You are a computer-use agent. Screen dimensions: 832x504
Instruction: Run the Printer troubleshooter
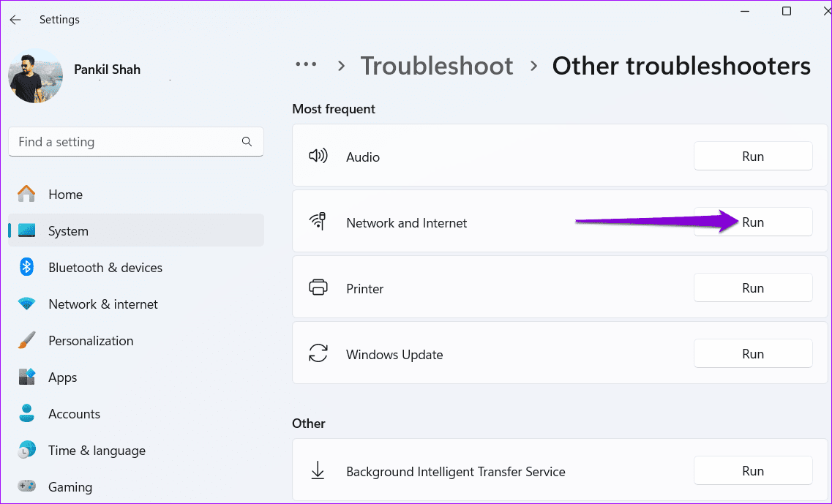point(753,288)
